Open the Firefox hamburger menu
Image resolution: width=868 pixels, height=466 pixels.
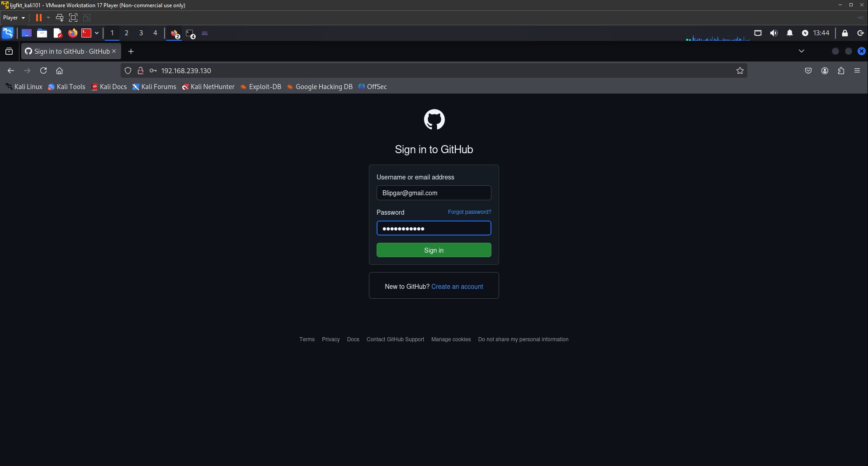coord(857,71)
